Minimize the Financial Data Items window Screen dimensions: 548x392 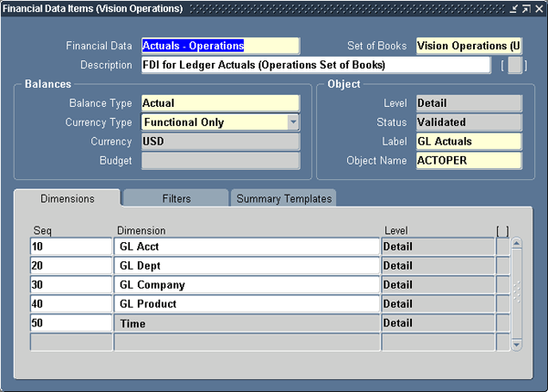pyautogui.click(x=513, y=9)
